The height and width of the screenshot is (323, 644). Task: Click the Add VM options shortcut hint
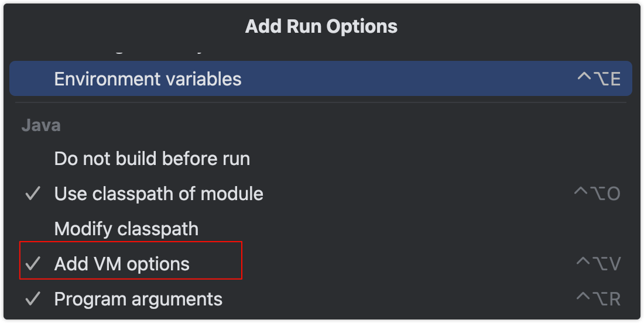coord(598,264)
